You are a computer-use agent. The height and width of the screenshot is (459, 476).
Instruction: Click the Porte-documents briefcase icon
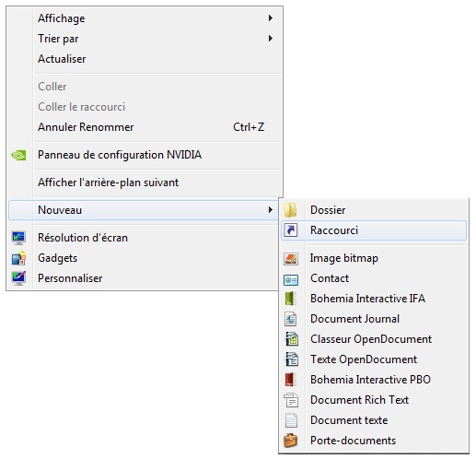coord(290,441)
